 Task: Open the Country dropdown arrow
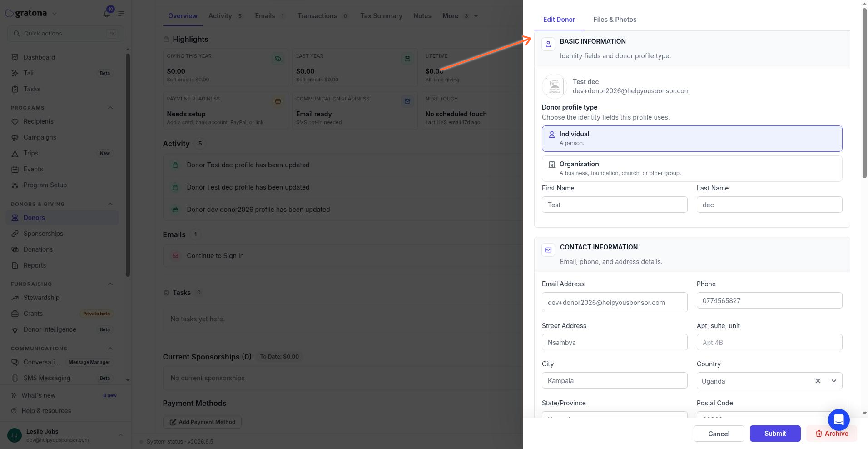[834, 381]
